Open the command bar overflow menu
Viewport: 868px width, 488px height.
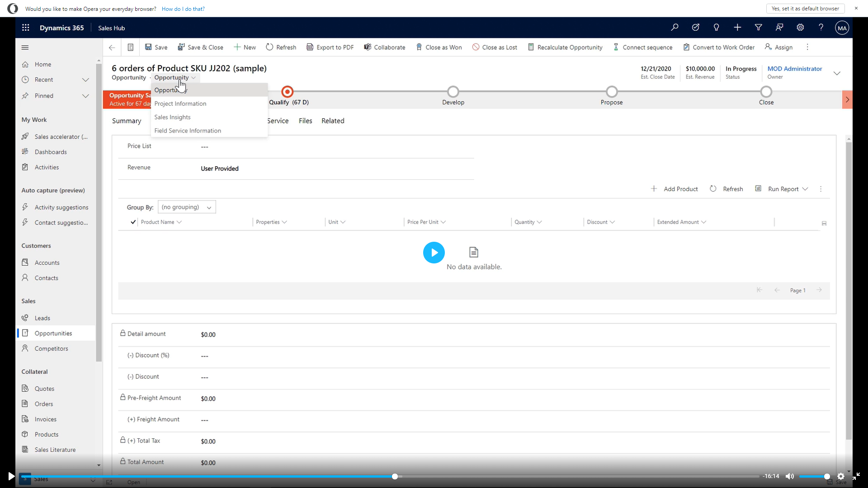coord(807,47)
